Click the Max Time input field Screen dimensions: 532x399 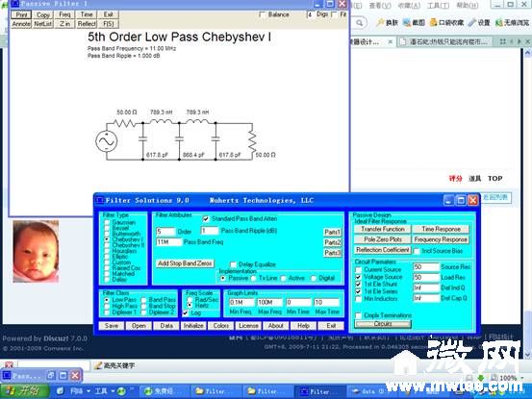pos(326,303)
